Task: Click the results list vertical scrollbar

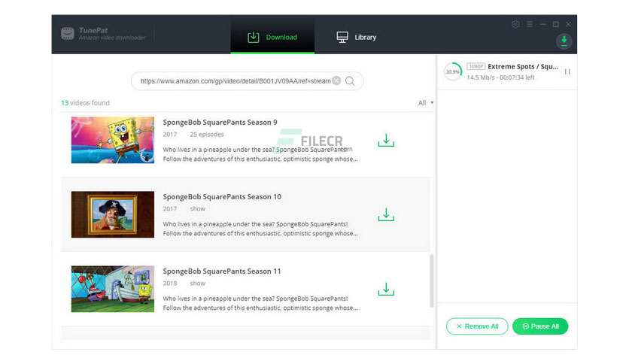Action: click(x=432, y=281)
